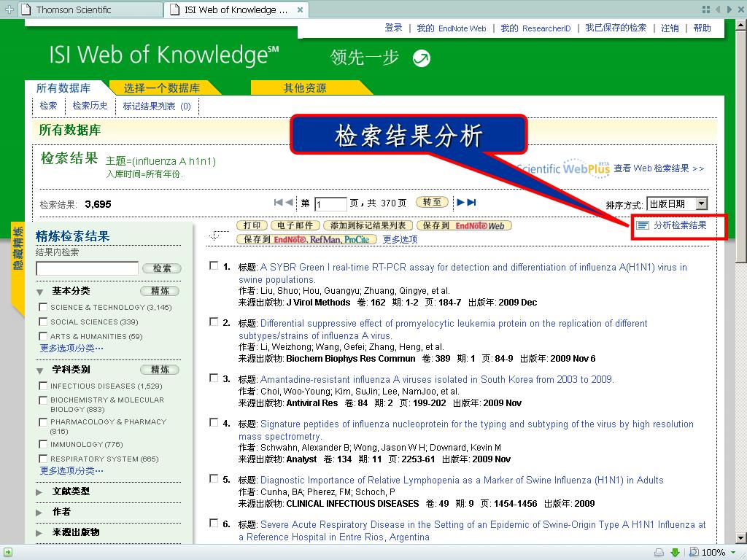Jump to last page arrow icon
The image size is (747, 560).
pyautogui.click(x=472, y=203)
